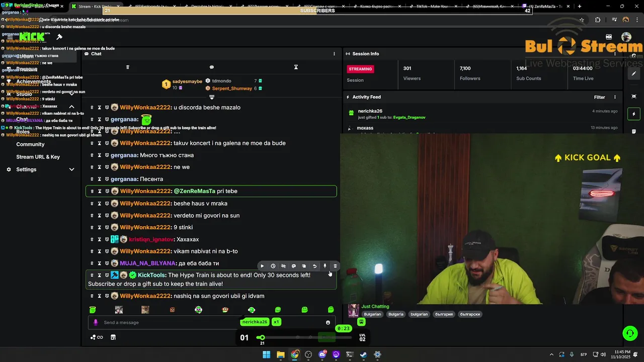Click the clear chat trash icon under Chat

coord(127,67)
